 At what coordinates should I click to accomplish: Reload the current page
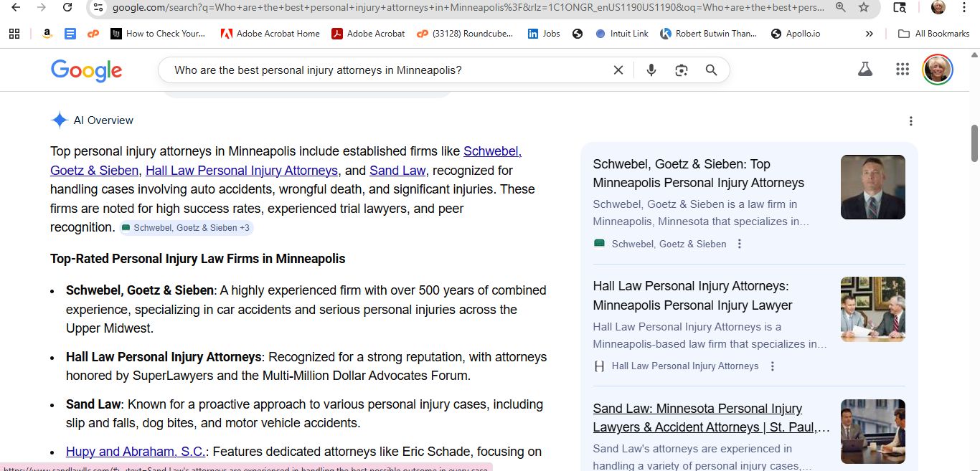pyautogui.click(x=67, y=7)
